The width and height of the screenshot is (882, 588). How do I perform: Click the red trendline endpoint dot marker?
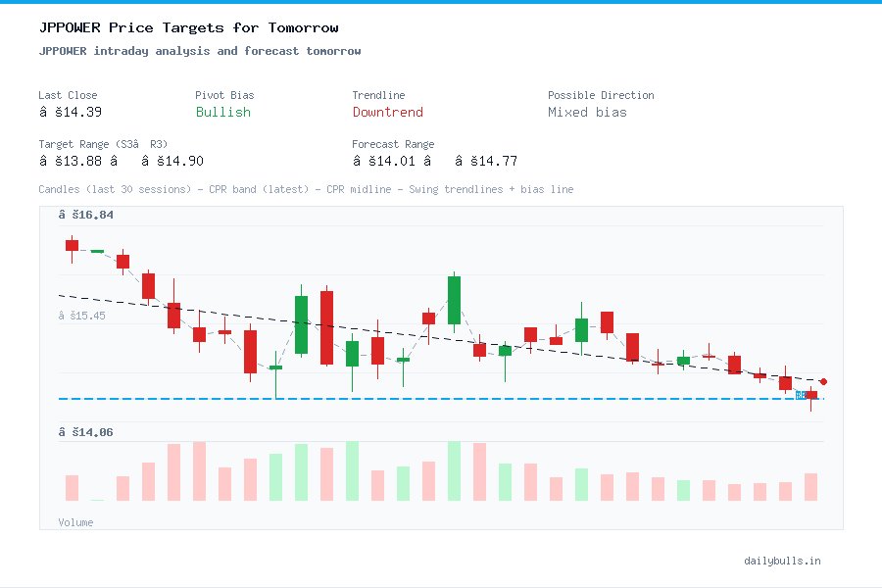[x=823, y=381]
